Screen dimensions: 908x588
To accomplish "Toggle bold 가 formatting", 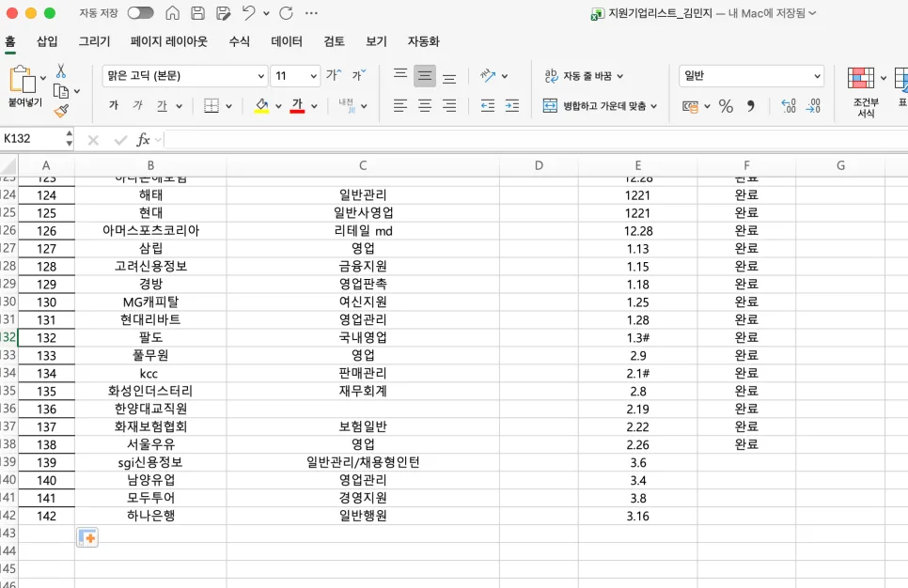I will coord(114,105).
